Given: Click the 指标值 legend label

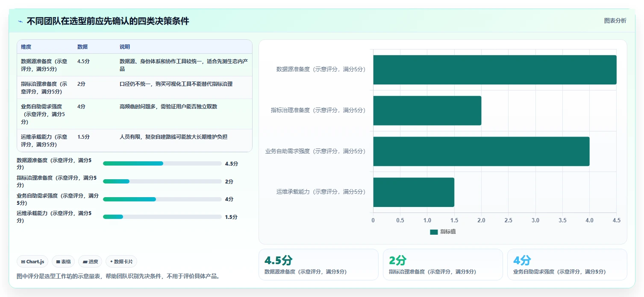Looking at the screenshot, I should [x=448, y=232].
